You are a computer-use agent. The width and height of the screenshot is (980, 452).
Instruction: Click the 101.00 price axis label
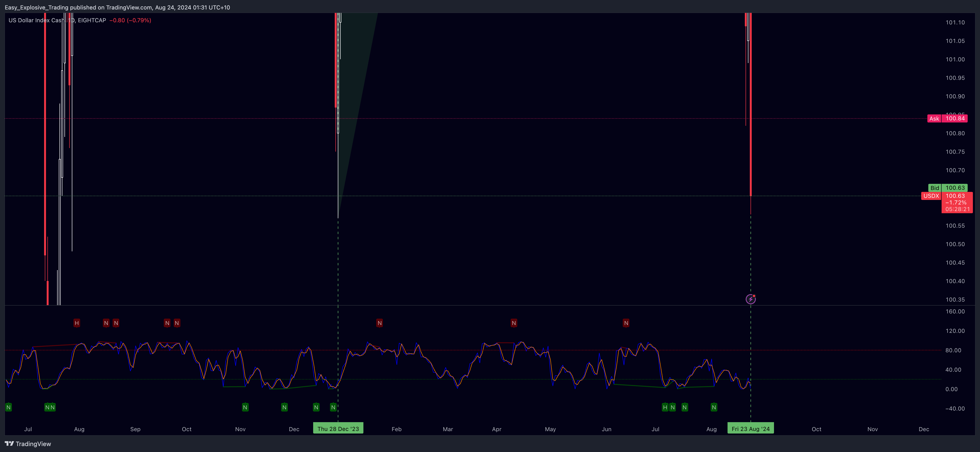(x=955, y=59)
